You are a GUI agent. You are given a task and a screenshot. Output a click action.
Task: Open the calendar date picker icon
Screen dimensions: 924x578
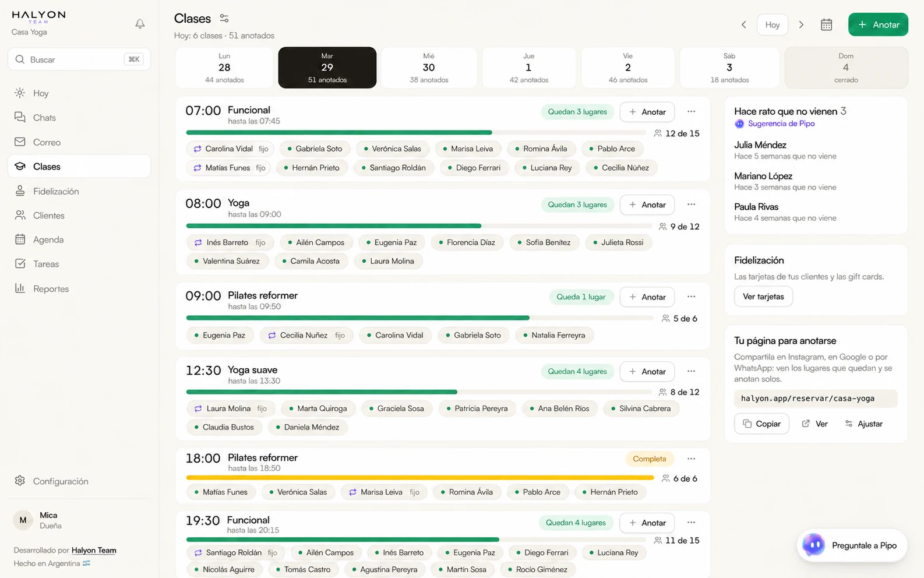click(826, 24)
